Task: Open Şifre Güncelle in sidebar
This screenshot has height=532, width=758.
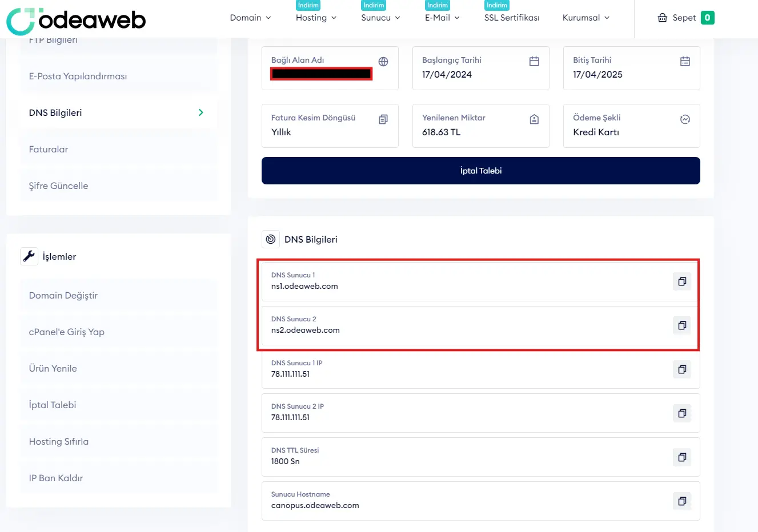Action: [x=119, y=186]
